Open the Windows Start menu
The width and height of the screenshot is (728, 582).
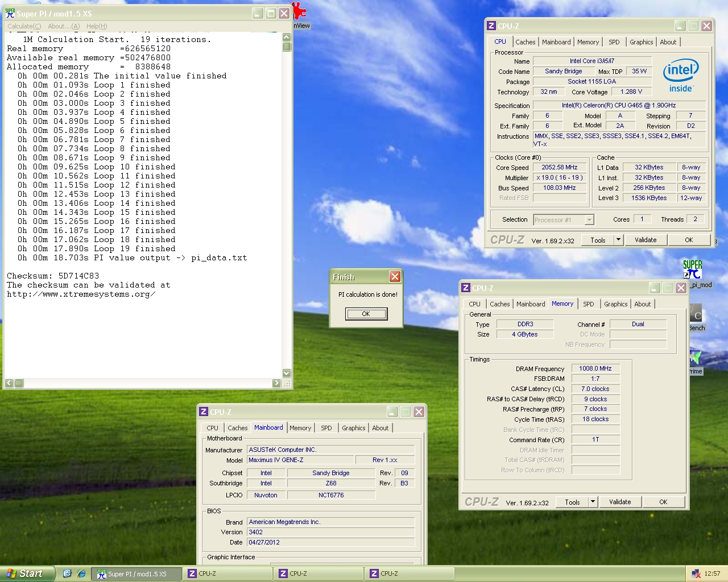[27, 573]
